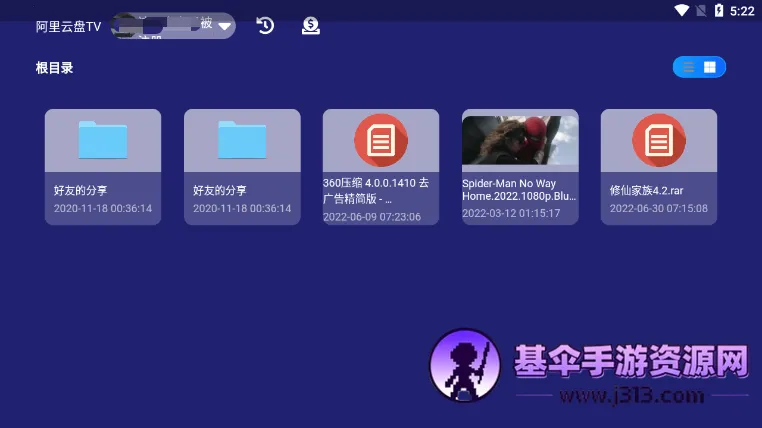The width and height of the screenshot is (762, 428).
Task: Click the donate coin icon
Action: 311,25
